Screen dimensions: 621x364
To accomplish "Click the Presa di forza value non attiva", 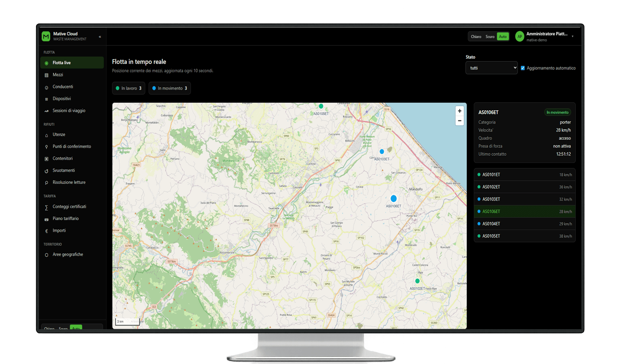I will pyautogui.click(x=562, y=146).
